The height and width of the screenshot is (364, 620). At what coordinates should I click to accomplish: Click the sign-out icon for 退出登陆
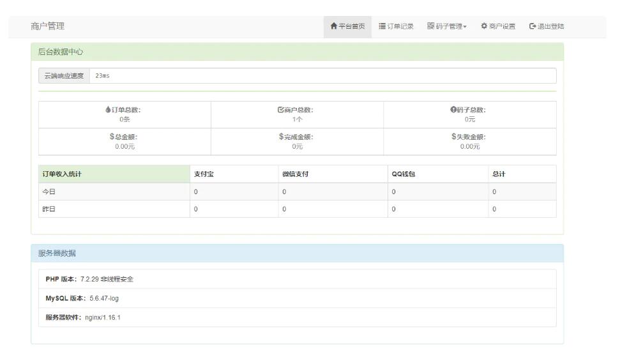point(533,26)
